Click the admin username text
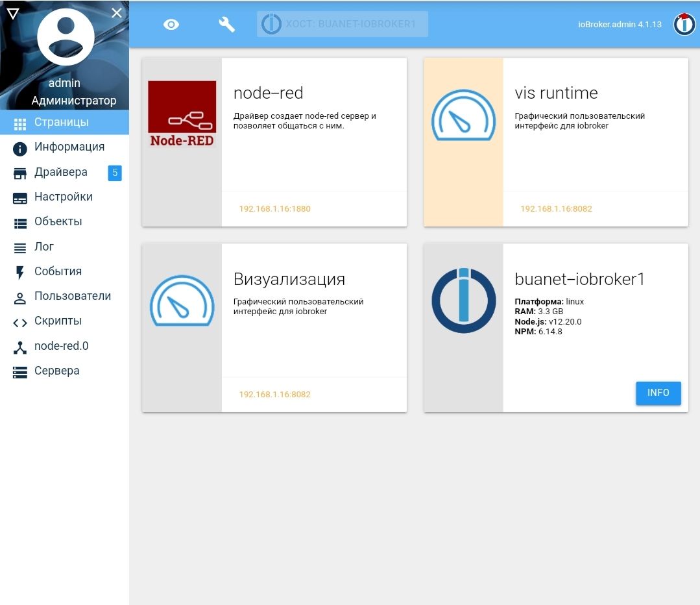Image resolution: width=700 pixels, height=605 pixels. coord(64,83)
